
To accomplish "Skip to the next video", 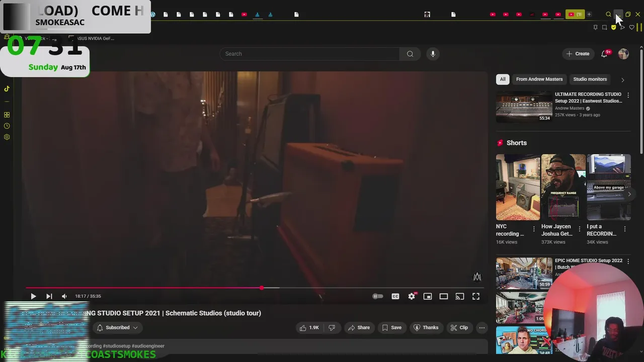I will [x=49, y=296].
